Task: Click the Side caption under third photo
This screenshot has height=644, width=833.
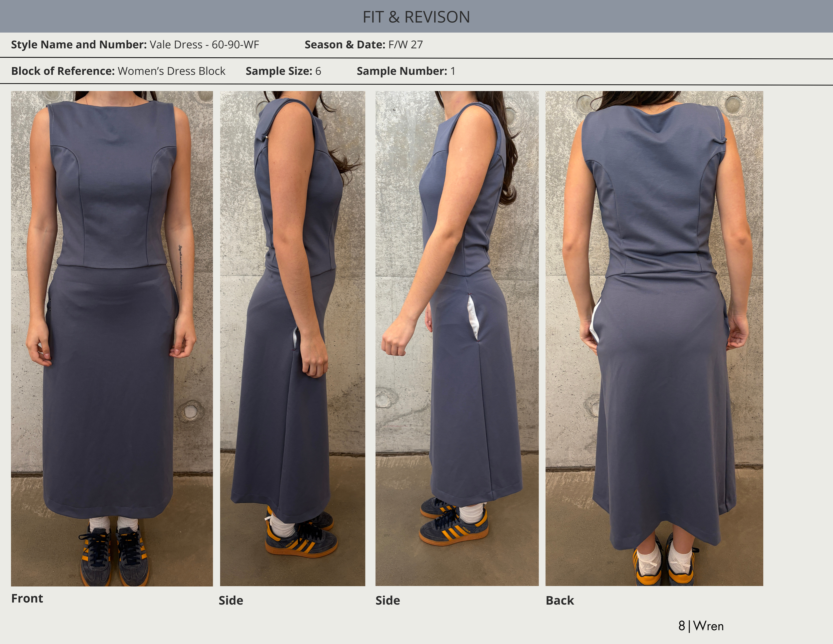Action: (x=388, y=601)
